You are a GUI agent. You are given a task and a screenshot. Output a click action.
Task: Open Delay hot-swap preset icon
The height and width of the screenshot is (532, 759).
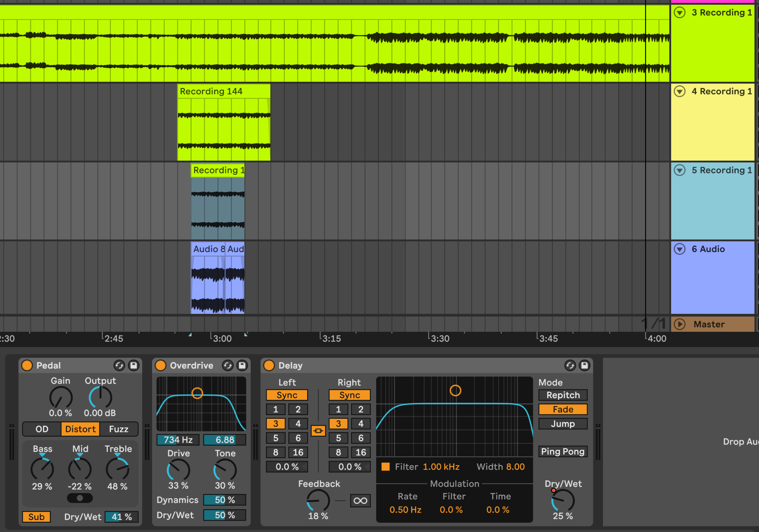coord(570,366)
